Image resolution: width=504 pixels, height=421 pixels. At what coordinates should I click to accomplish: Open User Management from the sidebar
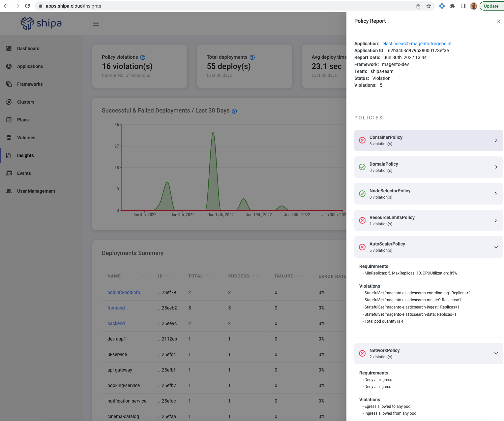pyautogui.click(x=36, y=191)
